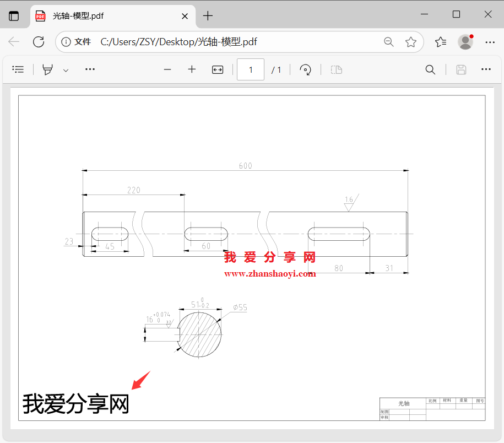
Task: Save the PDF file
Action: tap(461, 69)
